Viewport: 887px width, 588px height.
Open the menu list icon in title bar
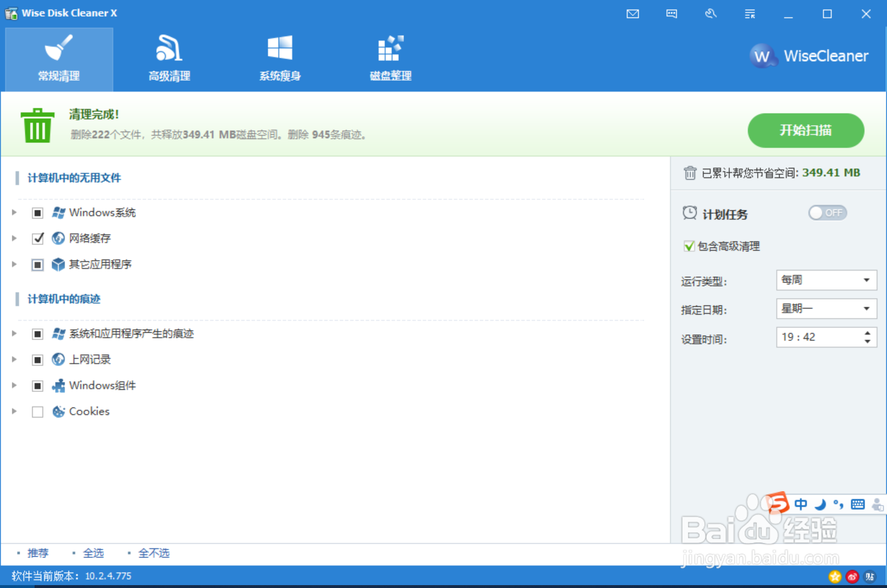[x=750, y=14]
